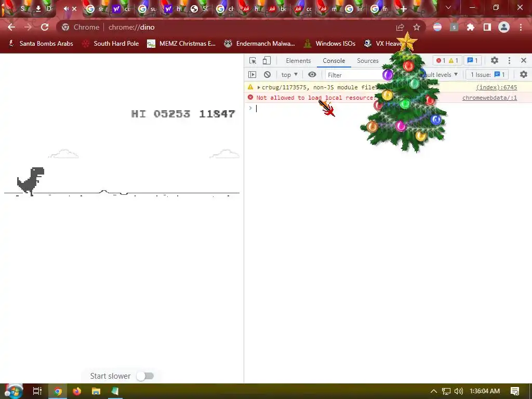Screen dimensions: 532x399
Task: Switch to the globe-icon tab labeled '50'
Action: point(199,9)
